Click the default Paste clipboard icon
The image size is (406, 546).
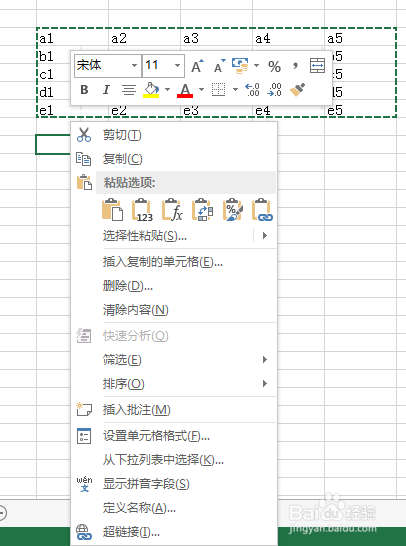112,210
